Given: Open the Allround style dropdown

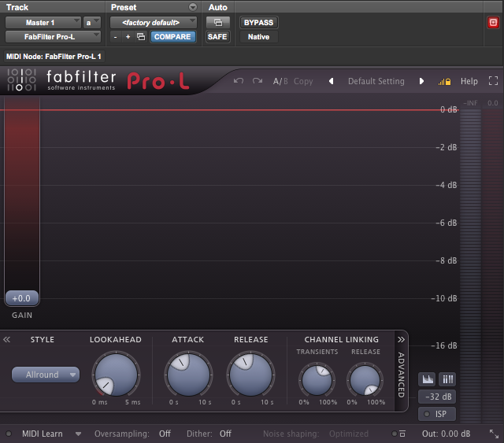Looking at the screenshot, I should [x=46, y=375].
